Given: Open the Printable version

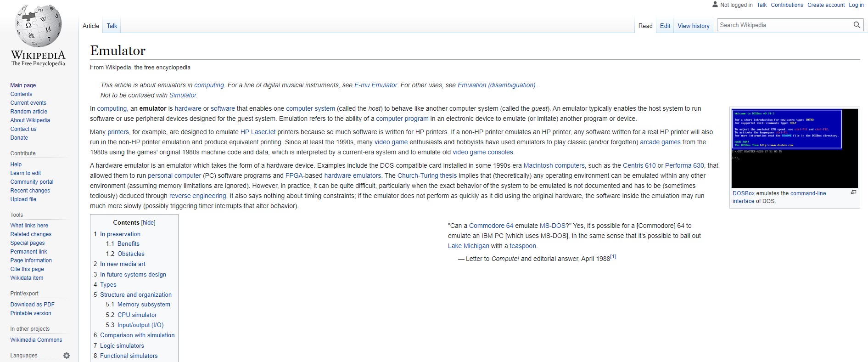Looking at the screenshot, I should point(31,313).
